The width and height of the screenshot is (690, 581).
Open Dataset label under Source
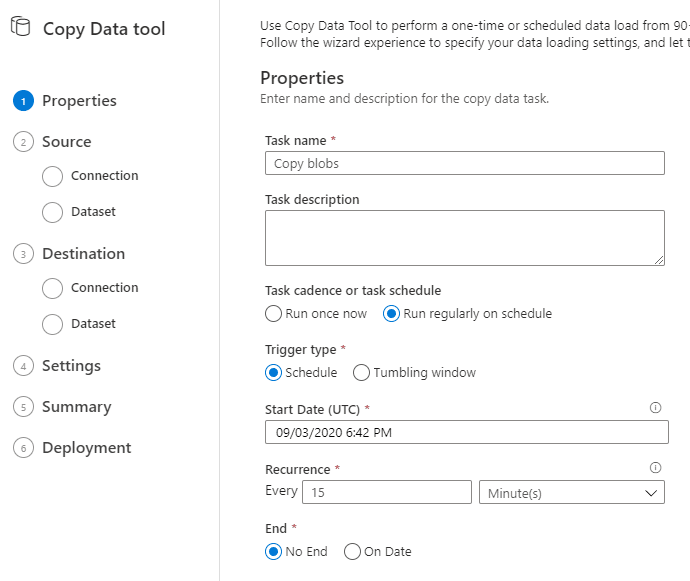93,212
